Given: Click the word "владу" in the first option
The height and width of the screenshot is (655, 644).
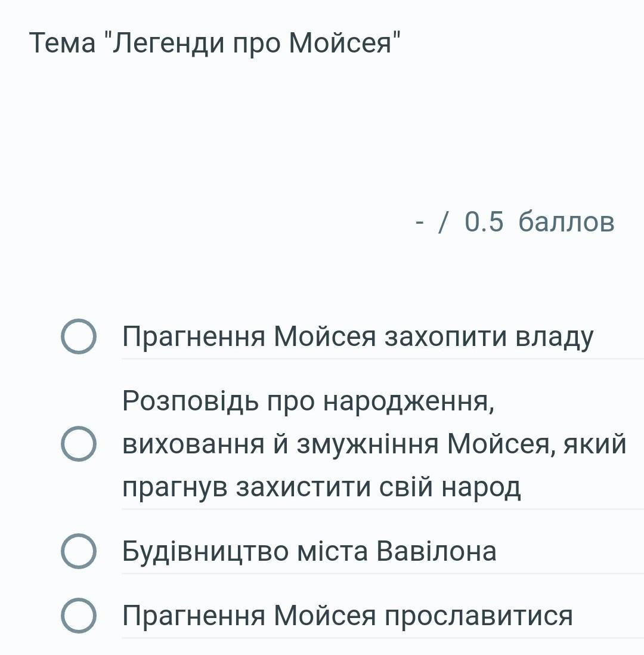Looking at the screenshot, I should 554,337.
